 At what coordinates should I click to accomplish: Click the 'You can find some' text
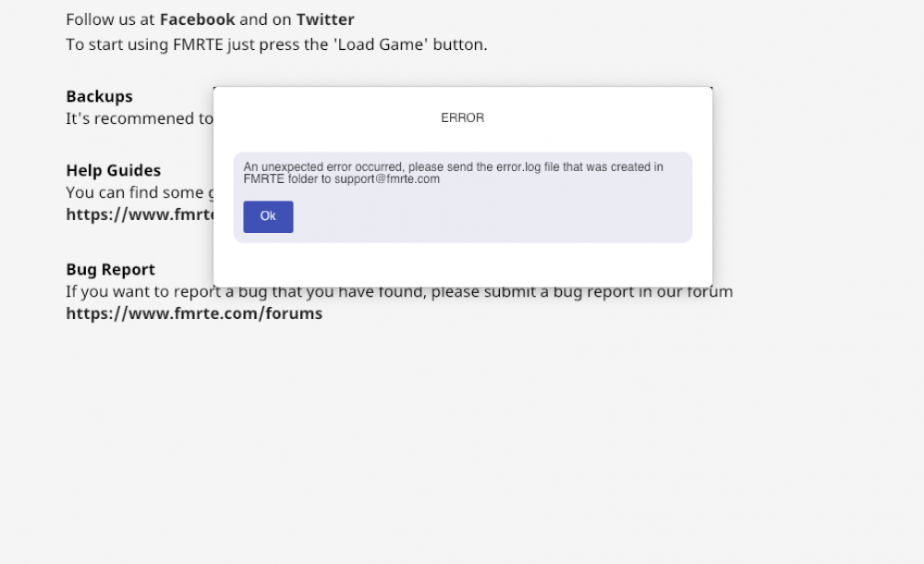[x=139, y=192]
